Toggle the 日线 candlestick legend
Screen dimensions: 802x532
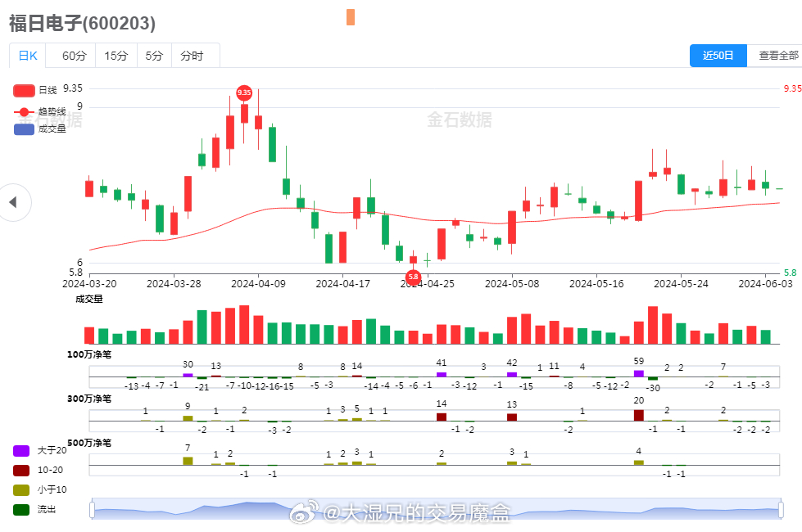(24, 90)
